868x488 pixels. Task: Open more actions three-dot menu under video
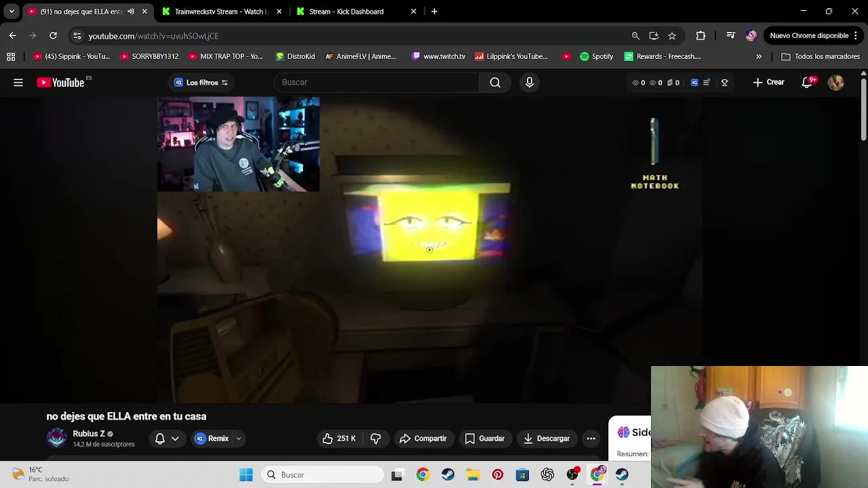(591, 439)
